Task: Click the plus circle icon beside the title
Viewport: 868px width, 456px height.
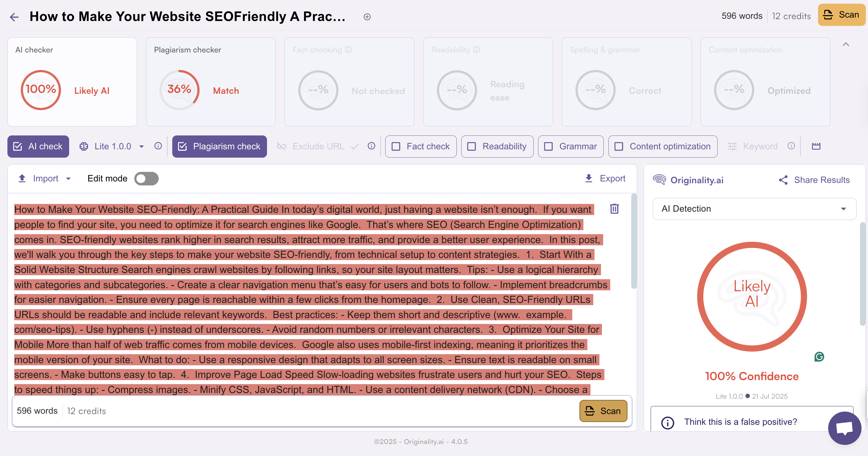Action: pos(367,17)
